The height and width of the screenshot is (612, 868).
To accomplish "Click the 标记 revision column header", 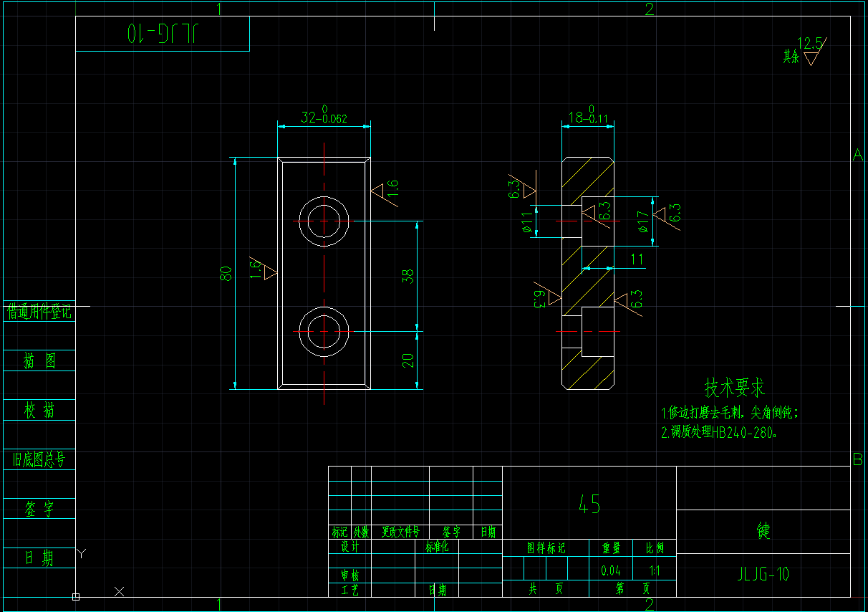I will click(339, 532).
